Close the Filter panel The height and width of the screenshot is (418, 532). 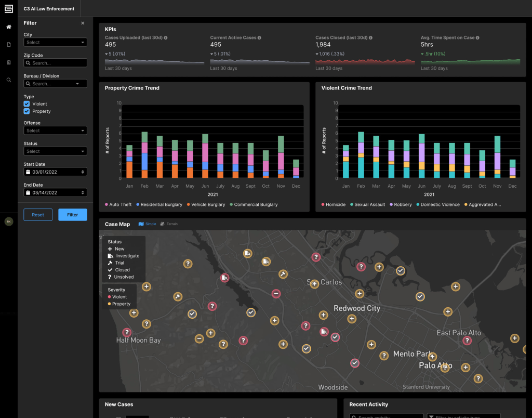[x=83, y=23]
